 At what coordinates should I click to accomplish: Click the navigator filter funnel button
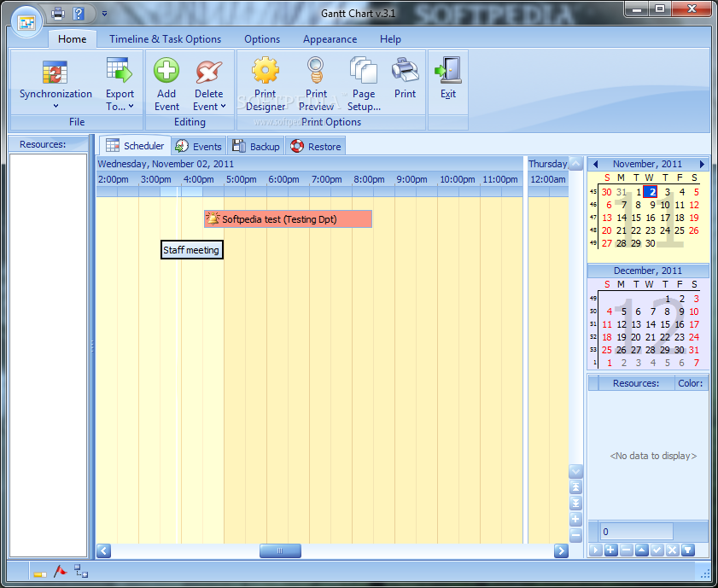pos(688,550)
